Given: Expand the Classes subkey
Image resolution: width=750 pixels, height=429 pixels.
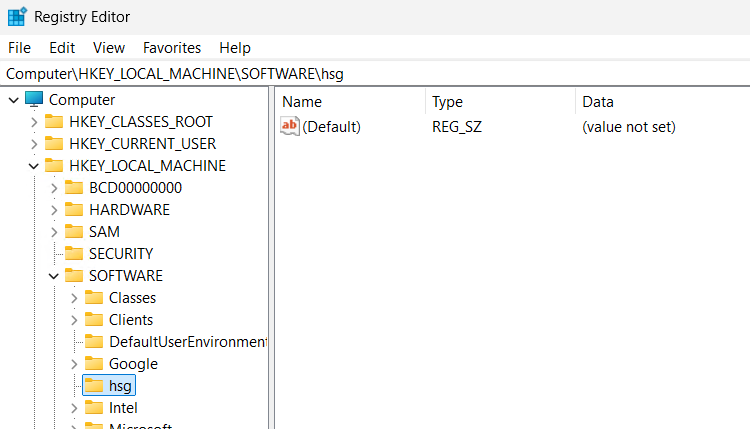Looking at the screenshot, I should pyautogui.click(x=74, y=298).
